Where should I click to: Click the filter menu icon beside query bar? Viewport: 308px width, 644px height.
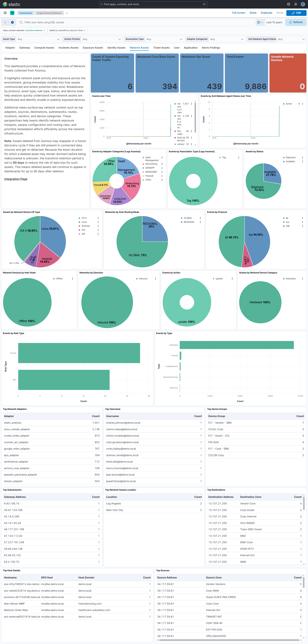pos(5,22)
